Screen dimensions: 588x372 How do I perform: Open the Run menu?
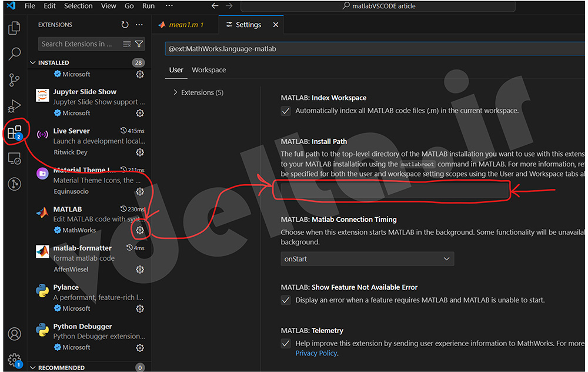[149, 6]
